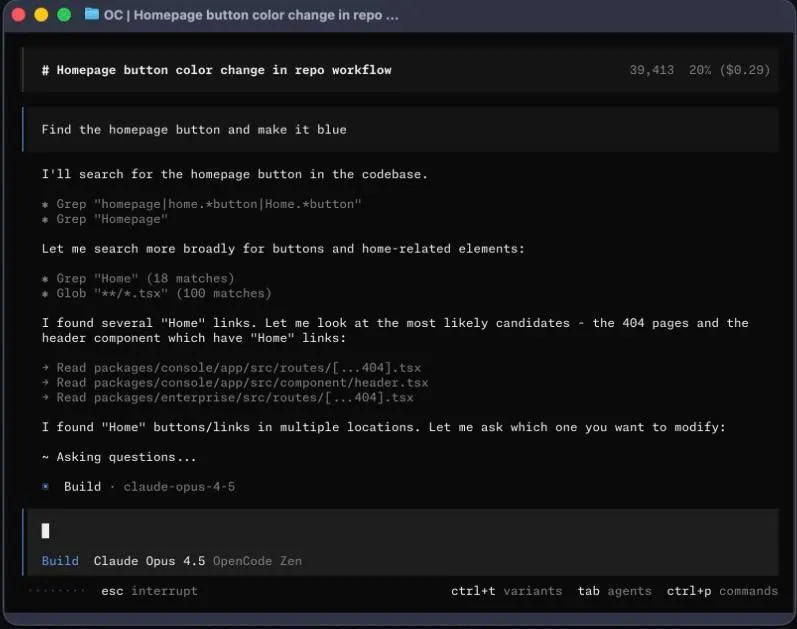Click the animated dots progress indicator by esc
Screen dimensions: 797x629
click(x=57, y=591)
